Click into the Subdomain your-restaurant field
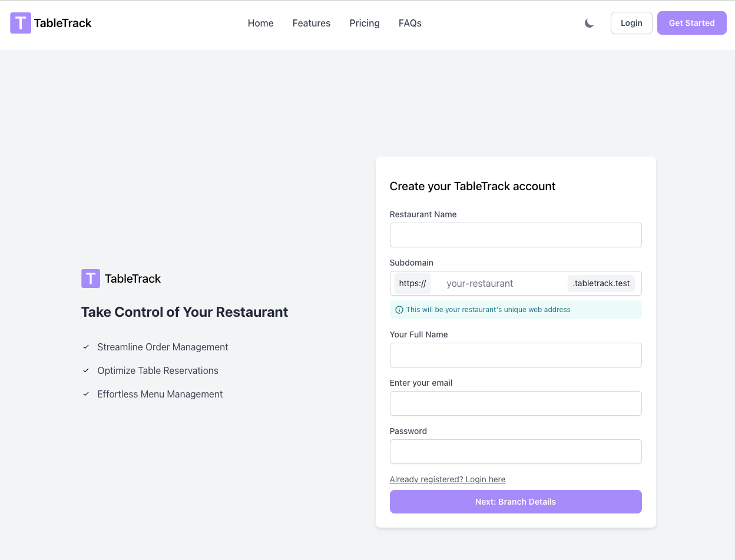The height and width of the screenshot is (560, 735). pyautogui.click(x=498, y=283)
